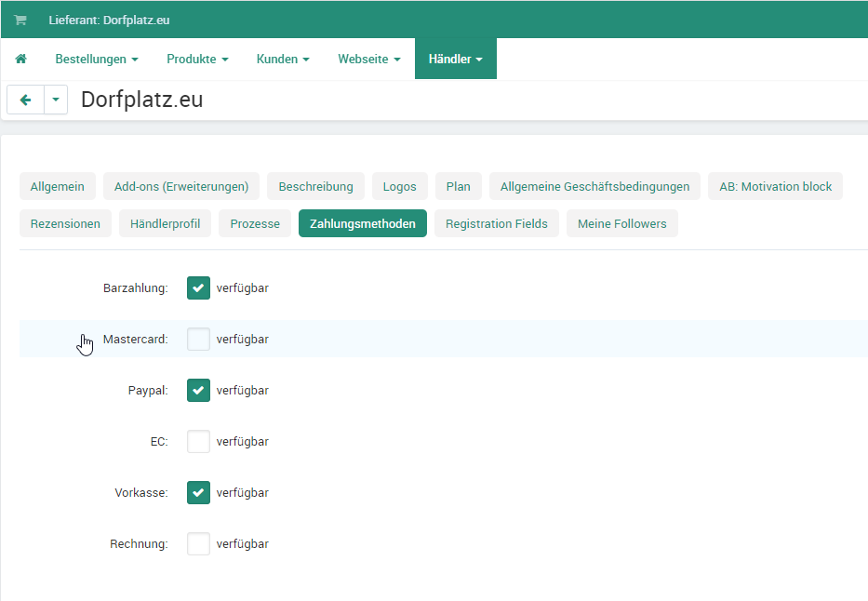The image size is (868, 601).
Task: Open the Registration Fields tab
Action: (497, 223)
